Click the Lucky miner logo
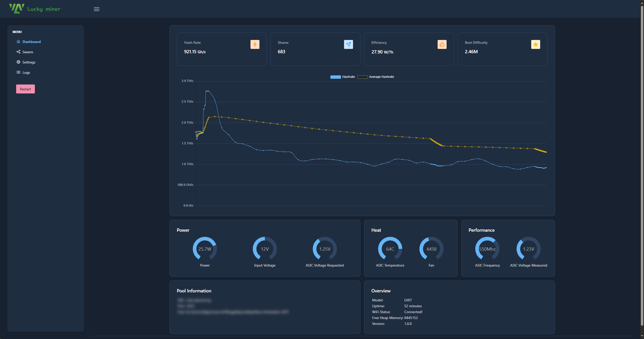 point(35,9)
